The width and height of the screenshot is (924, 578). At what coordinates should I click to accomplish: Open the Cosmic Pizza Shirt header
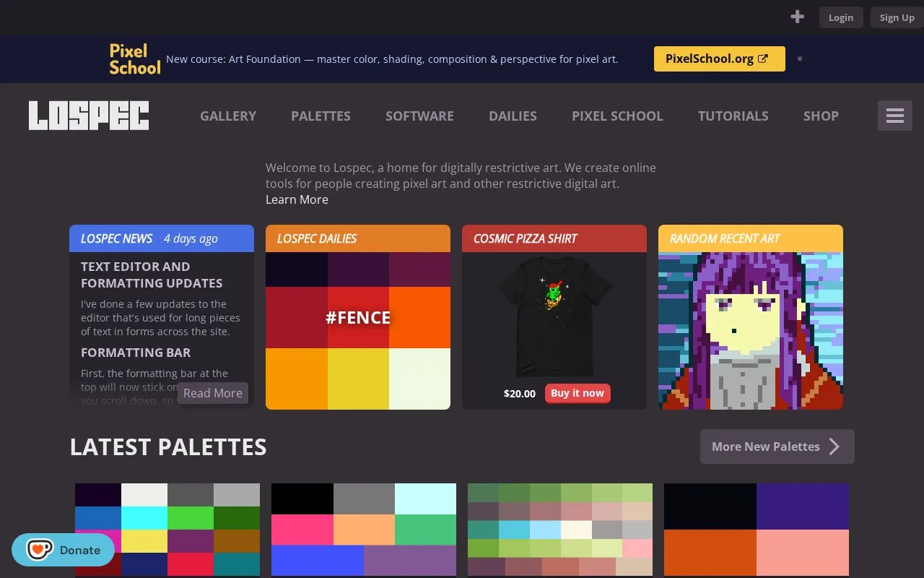click(554, 238)
